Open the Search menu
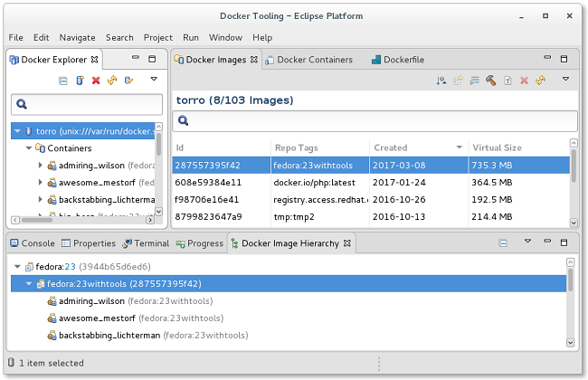 pyautogui.click(x=119, y=37)
